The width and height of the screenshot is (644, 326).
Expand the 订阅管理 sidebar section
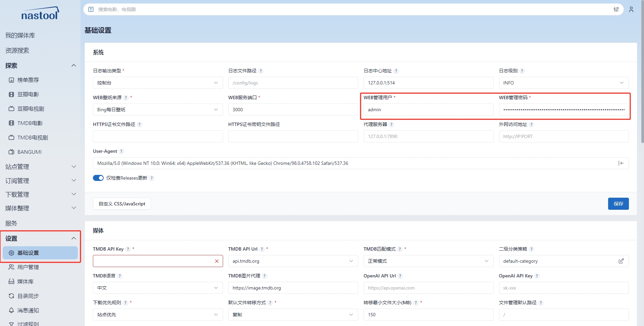coord(40,181)
